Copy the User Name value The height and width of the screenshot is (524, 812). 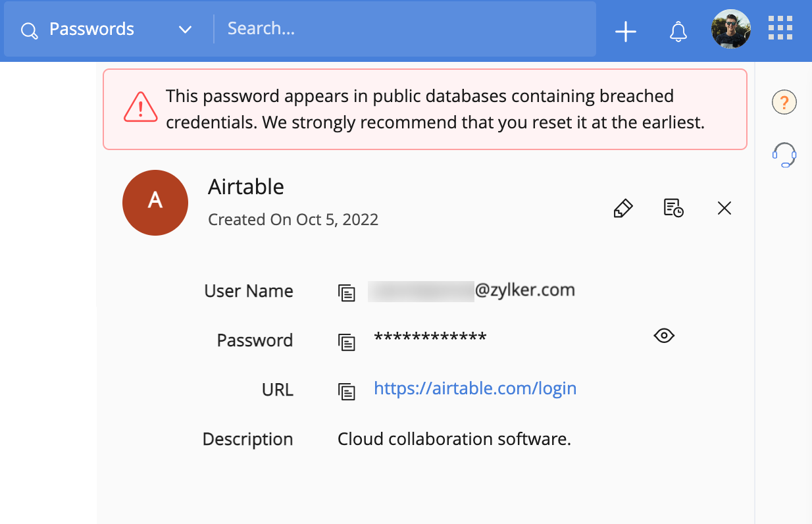[x=347, y=293]
